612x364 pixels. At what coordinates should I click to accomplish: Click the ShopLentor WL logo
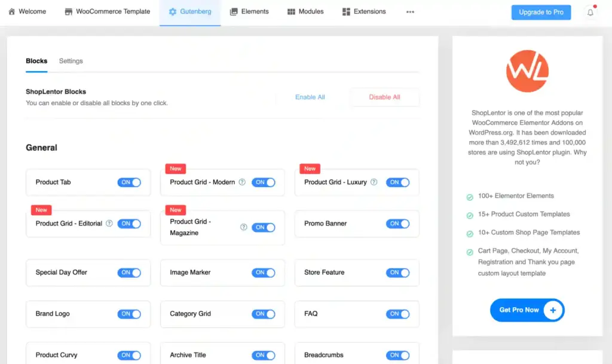[527, 70]
